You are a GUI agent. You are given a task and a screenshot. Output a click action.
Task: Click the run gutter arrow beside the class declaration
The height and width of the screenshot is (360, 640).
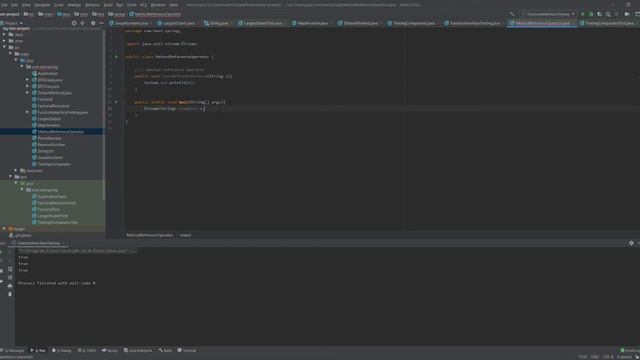(116, 57)
